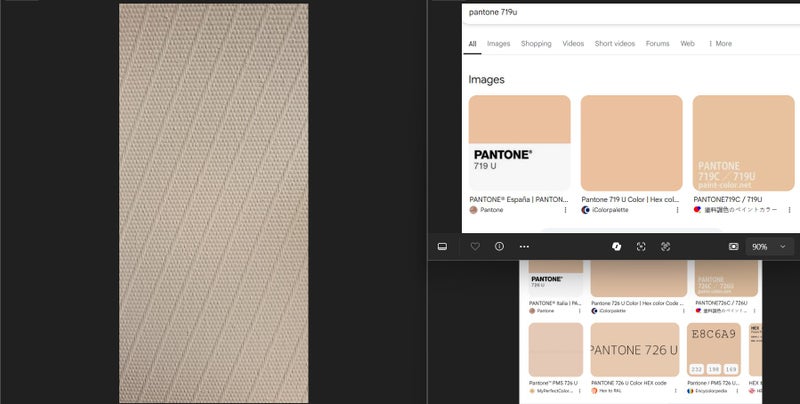The height and width of the screenshot is (404, 800).
Task: Open the Pantone™ PMS 726 U result link
Action: coord(553,383)
